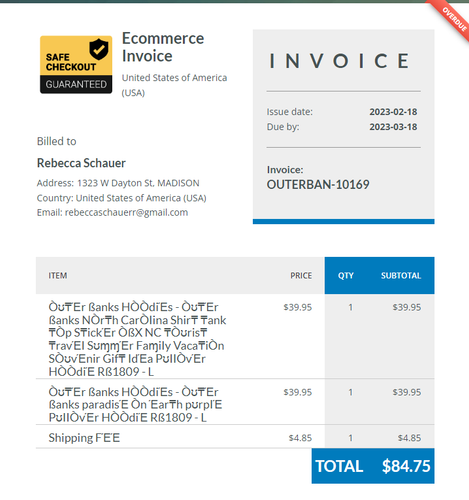Click the large INVOICE heading
This screenshot has width=469, height=500.
[339, 61]
